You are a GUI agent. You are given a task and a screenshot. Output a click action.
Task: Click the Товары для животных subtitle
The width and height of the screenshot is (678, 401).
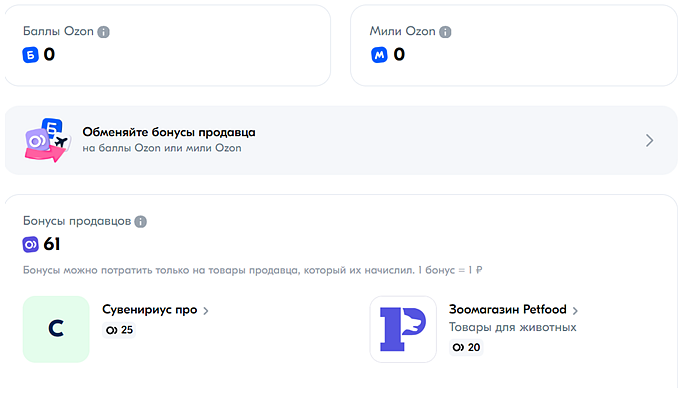click(x=512, y=327)
